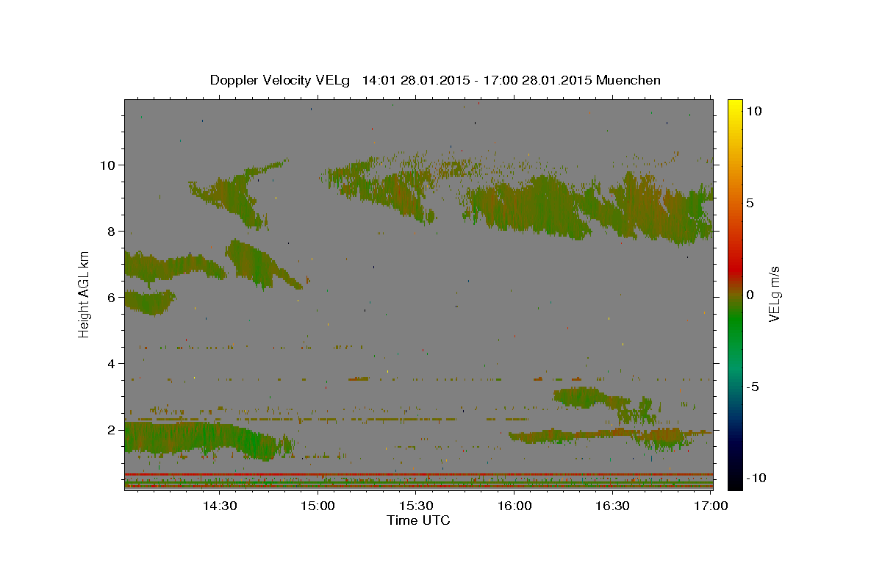Click the '15:00' time axis label

coord(318,506)
